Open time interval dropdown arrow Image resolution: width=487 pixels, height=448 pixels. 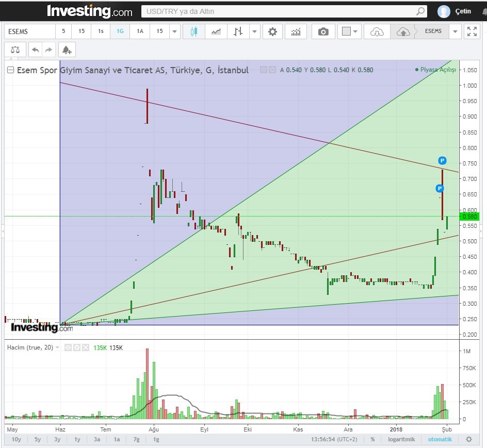click(174, 31)
